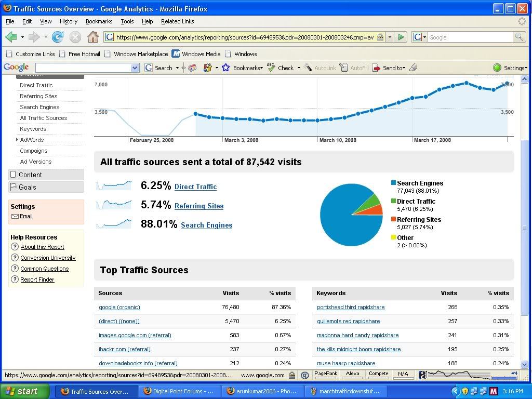Image resolution: width=532 pixels, height=399 pixels.
Task: Click the question mark icon beside Report Finder
Action: (15, 280)
